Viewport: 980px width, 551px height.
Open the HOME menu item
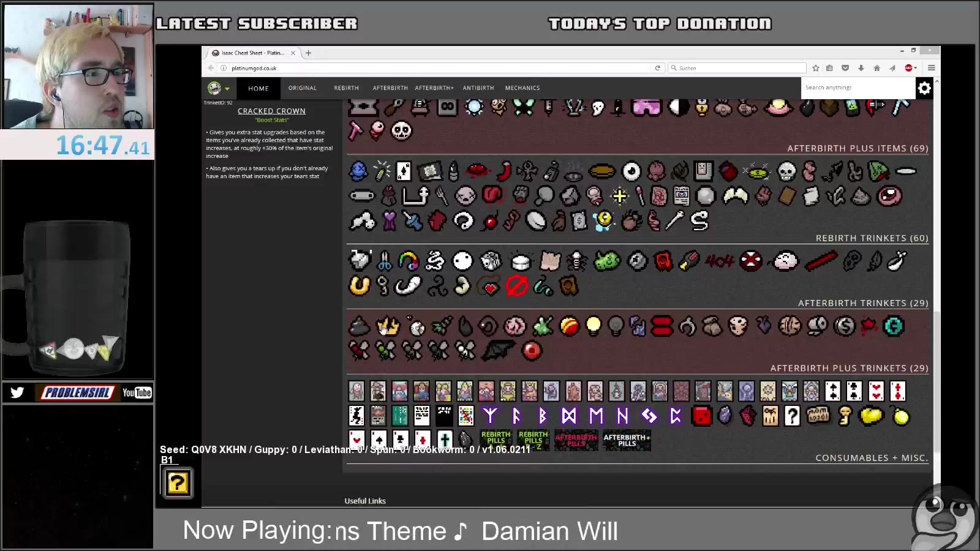point(258,88)
